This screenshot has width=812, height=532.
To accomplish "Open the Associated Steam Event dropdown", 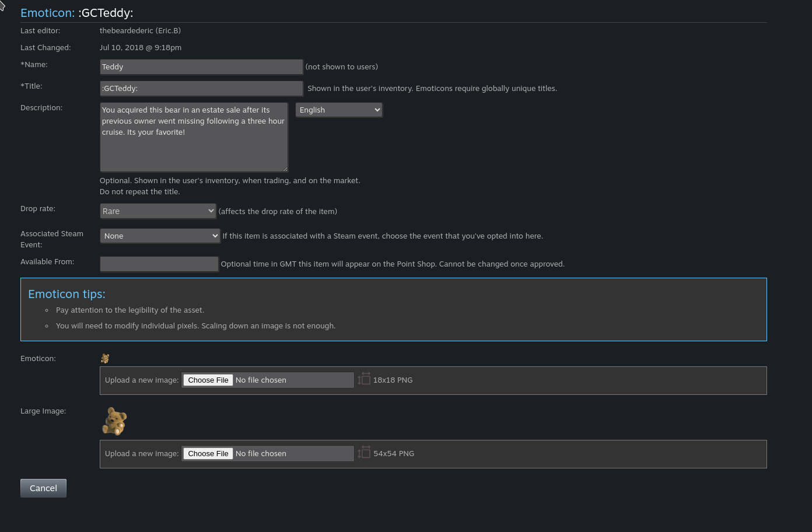I will pyautogui.click(x=160, y=236).
